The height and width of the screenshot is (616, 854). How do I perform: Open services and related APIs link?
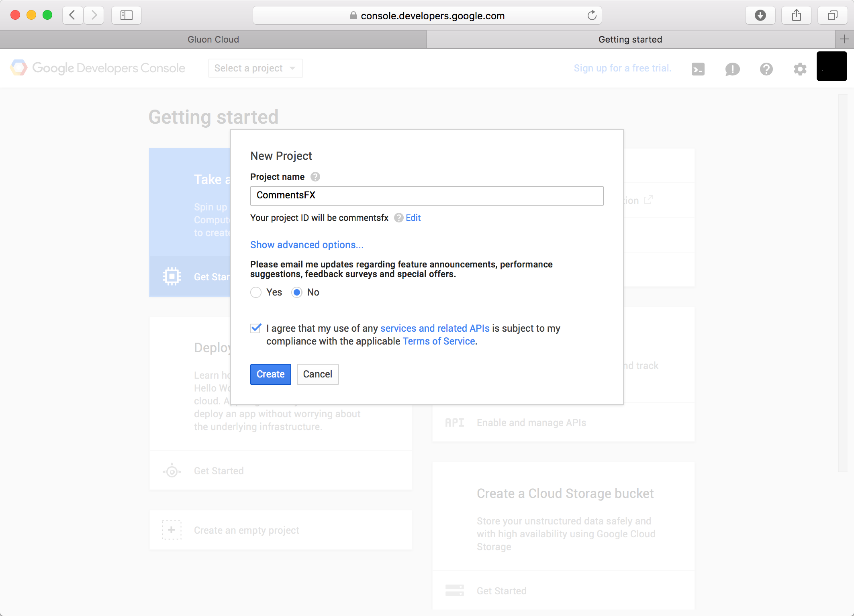[435, 328]
